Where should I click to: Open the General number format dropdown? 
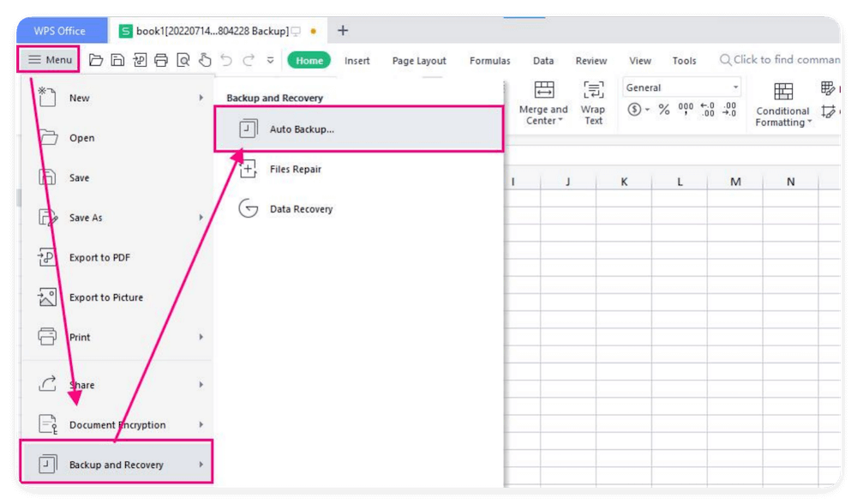click(681, 87)
